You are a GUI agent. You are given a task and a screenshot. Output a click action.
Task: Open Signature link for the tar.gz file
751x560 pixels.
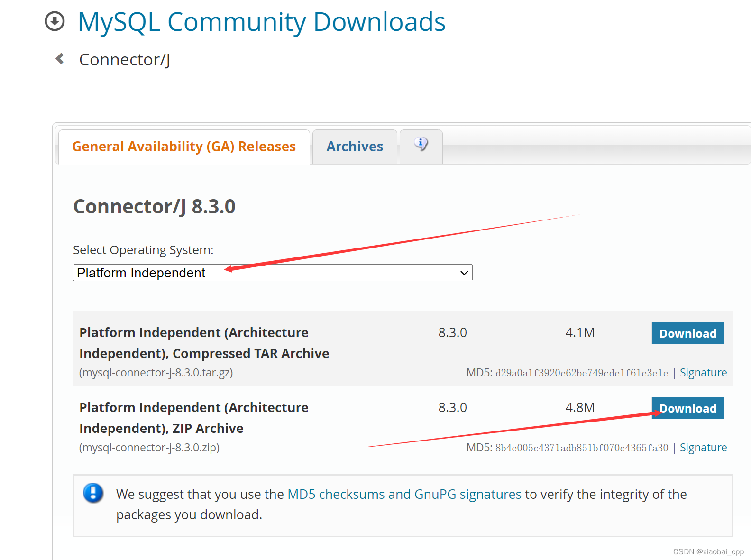[703, 373]
